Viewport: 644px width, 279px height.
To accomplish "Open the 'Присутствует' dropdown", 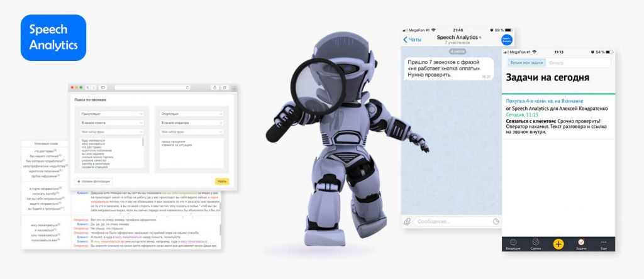I will point(112,114).
